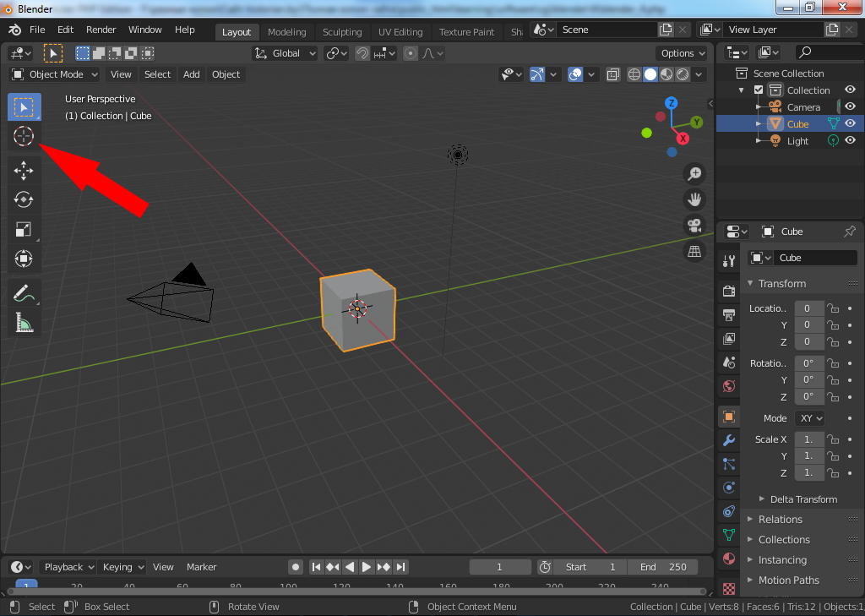Open the Object Mode dropdown

click(x=56, y=74)
